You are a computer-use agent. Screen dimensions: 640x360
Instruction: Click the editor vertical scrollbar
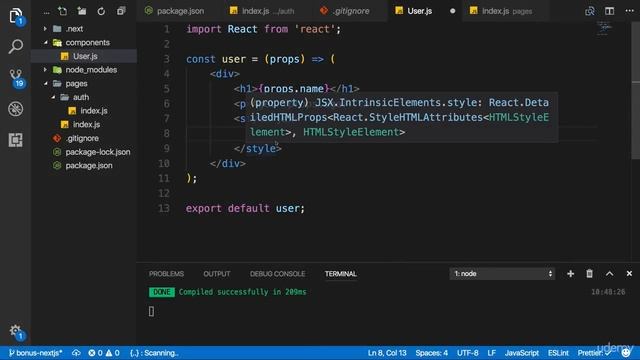tap(636, 90)
